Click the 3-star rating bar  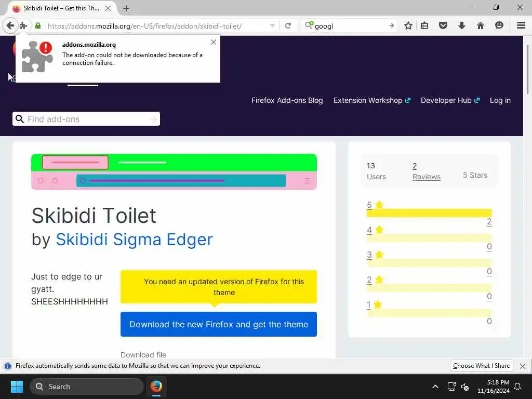click(429, 263)
